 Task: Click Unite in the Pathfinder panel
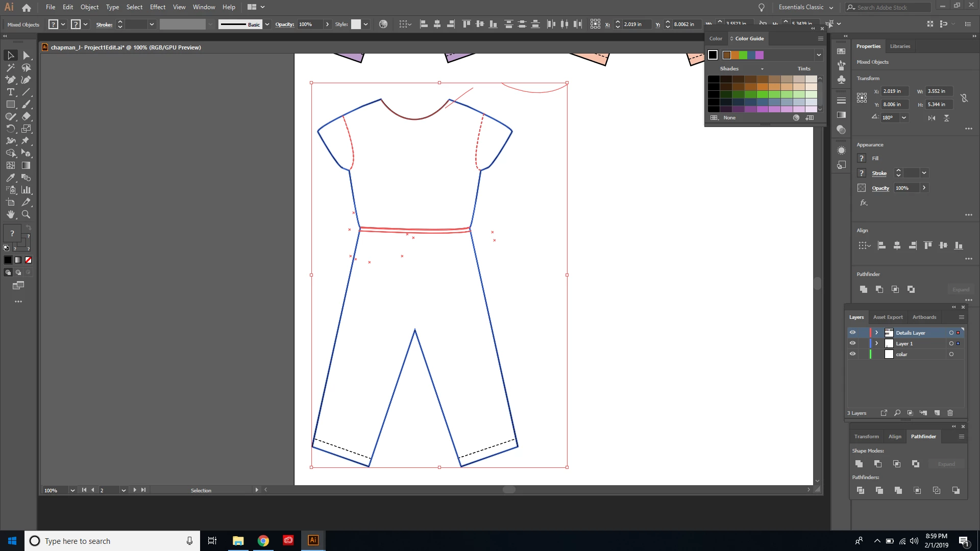coord(859,464)
